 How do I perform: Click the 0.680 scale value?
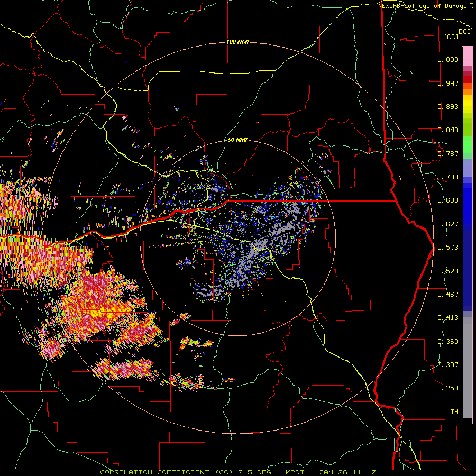[x=448, y=200]
